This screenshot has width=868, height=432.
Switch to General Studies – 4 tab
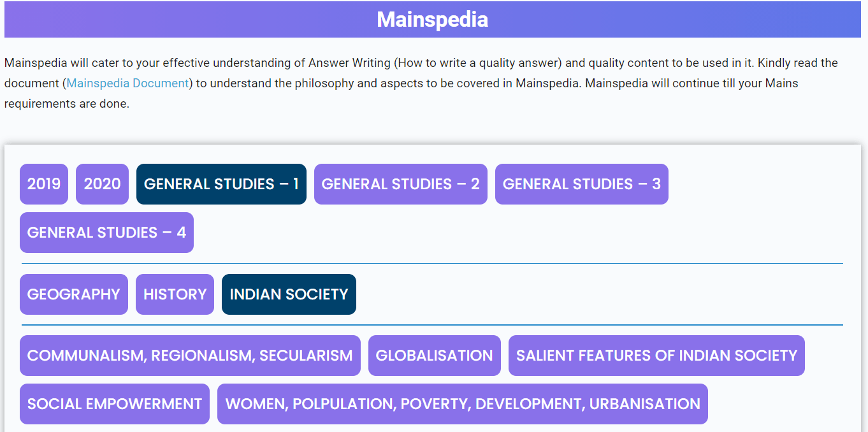point(106,233)
